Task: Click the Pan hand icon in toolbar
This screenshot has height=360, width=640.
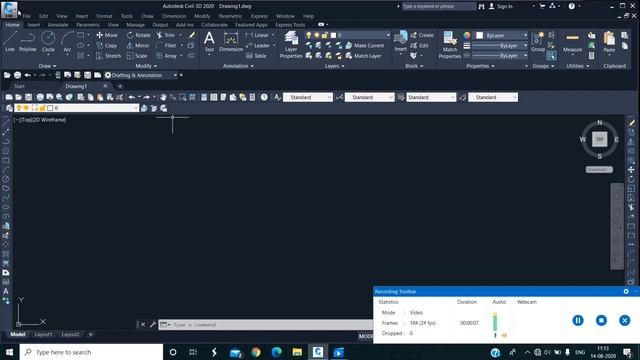Action: pyautogui.click(x=163, y=97)
